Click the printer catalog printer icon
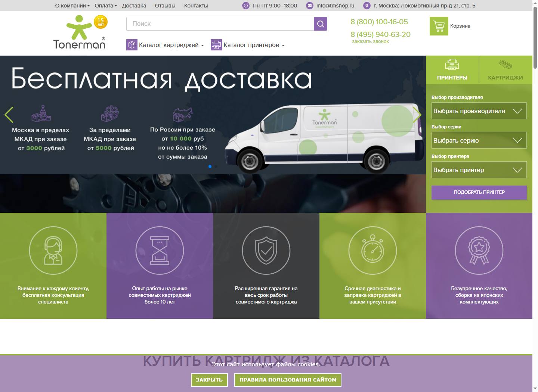Image resolution: width=538 pixels, height=392 pixels. 216,45
